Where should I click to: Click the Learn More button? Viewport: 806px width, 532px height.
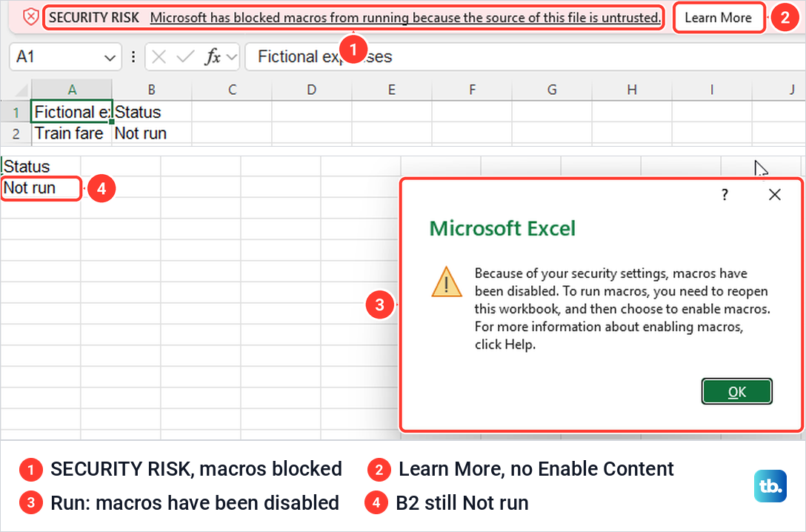click(x=718, y=18)
